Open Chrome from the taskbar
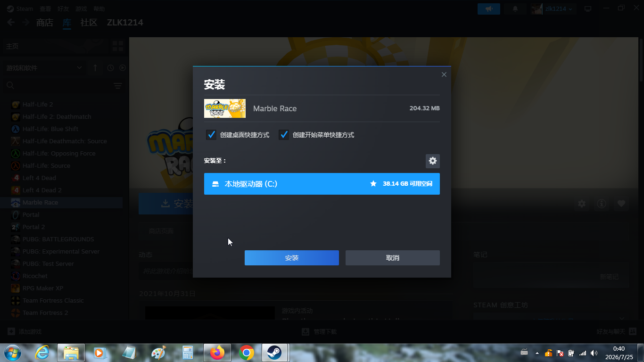 click(246, 353)
